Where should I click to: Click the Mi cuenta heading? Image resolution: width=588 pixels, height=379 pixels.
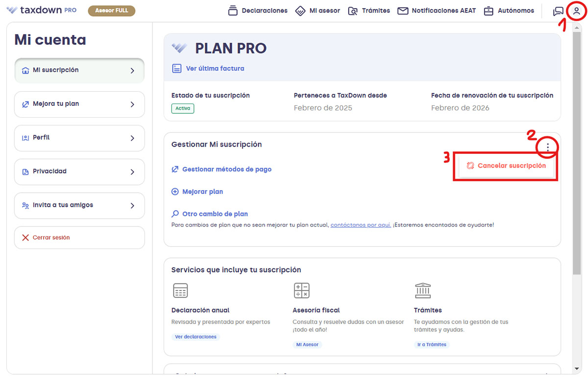coord(50,40)
